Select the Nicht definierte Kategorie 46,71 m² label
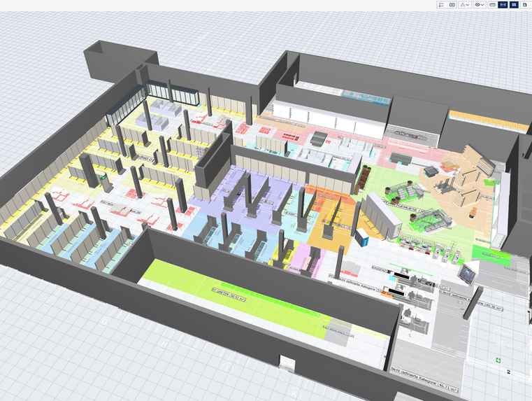Viewport: 532px width, 401px height. pos(424,380)
